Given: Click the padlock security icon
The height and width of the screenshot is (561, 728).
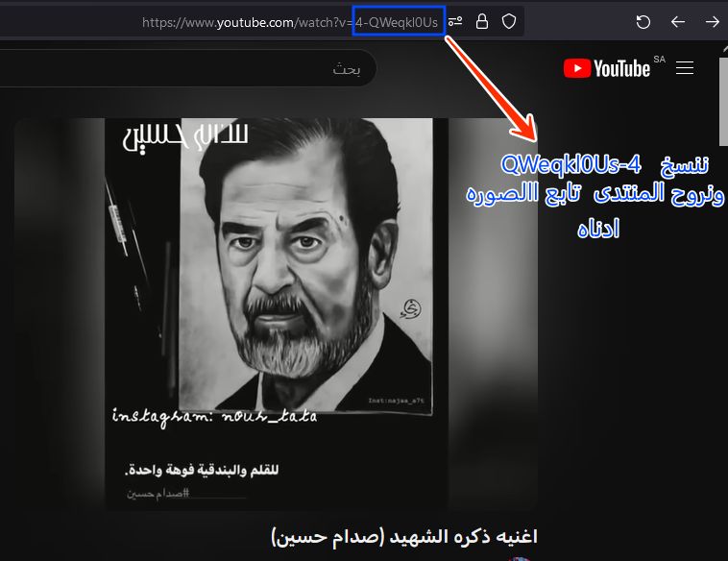Looking at the screenshot, I should pyautogui.click(x=482, y=21).
